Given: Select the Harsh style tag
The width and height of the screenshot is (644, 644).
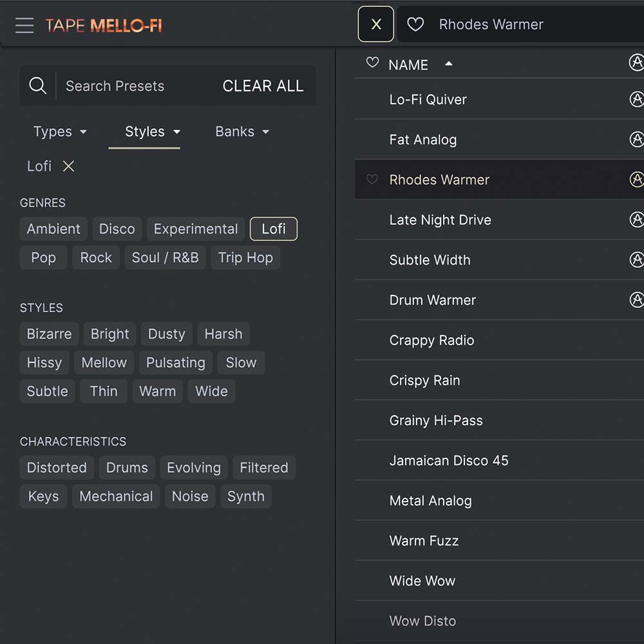Looking at the screenshot, I should click(x=223, y=334).
